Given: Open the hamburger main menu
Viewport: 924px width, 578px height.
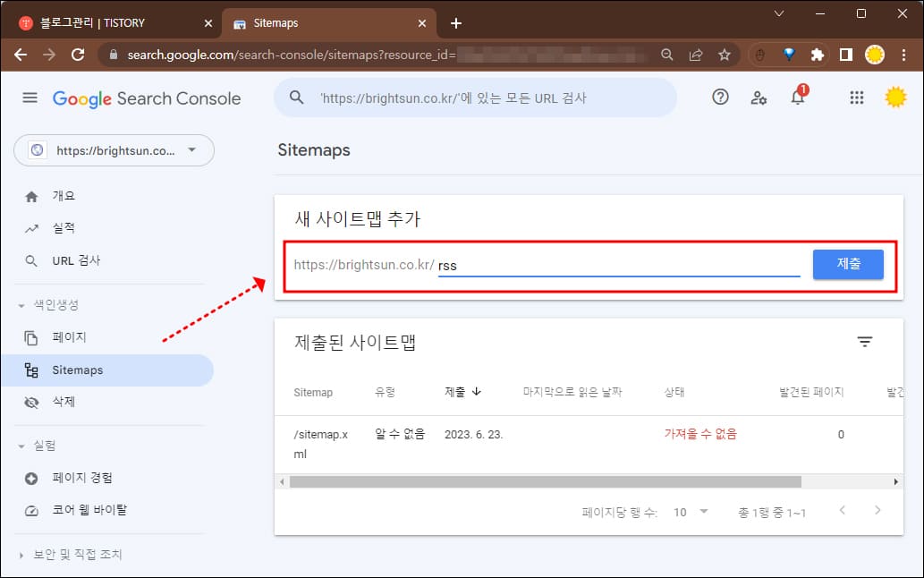Looking at the screenshot, I should click(30, 98).
